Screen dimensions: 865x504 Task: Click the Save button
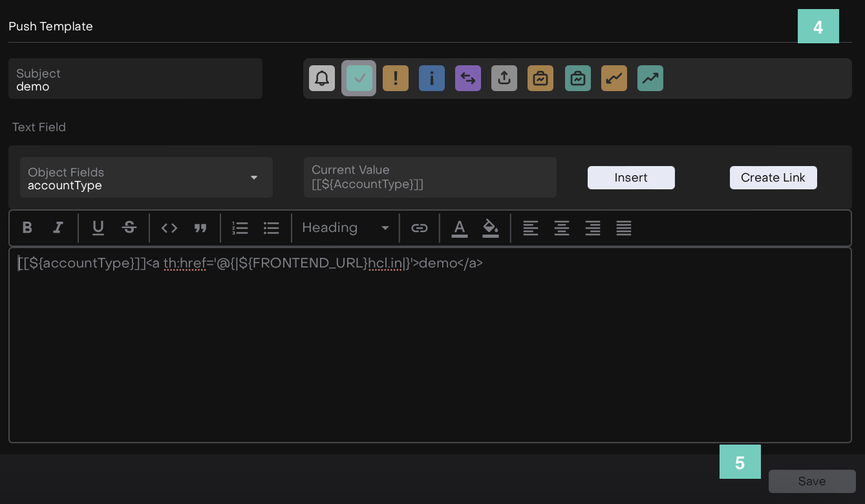click(x=812, y=481)
